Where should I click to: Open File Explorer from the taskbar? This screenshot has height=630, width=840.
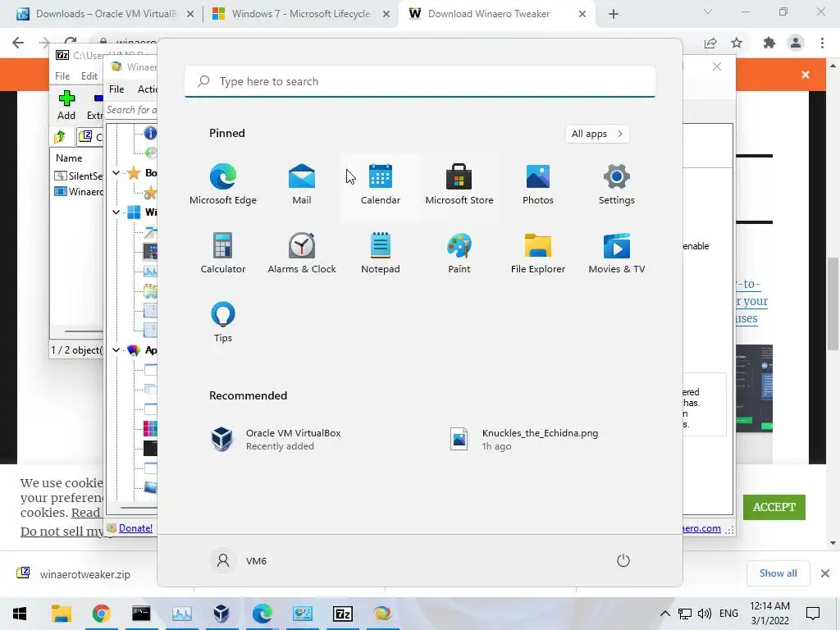(x=61, y=614)
